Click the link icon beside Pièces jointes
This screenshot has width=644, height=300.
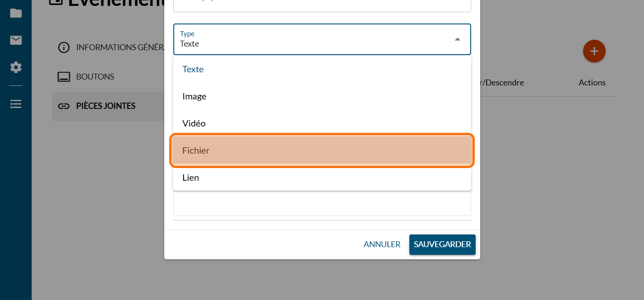(x=64, y=106)
